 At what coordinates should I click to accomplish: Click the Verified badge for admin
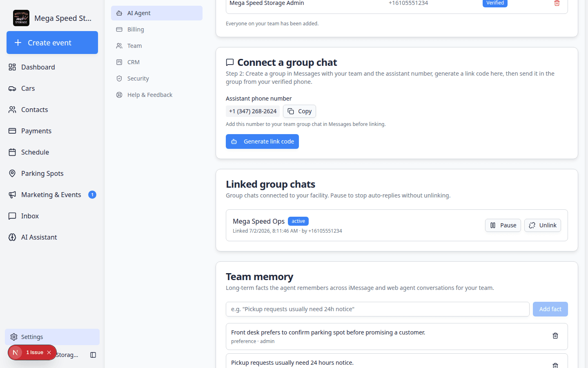point(495,3)
